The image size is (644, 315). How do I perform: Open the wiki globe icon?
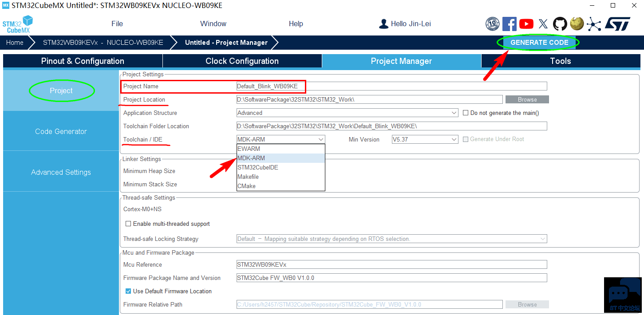tap(577, 24)
